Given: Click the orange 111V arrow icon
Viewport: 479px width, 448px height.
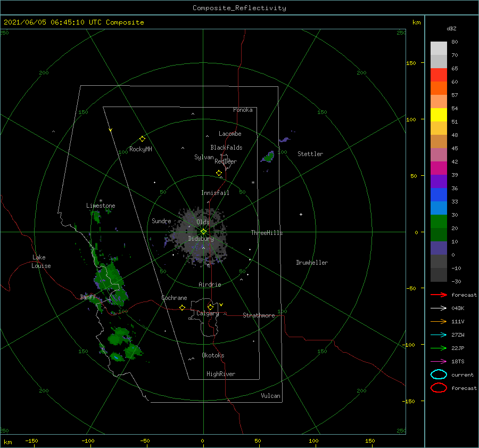Looking at the screenshot, I should [x=439, y=321].
